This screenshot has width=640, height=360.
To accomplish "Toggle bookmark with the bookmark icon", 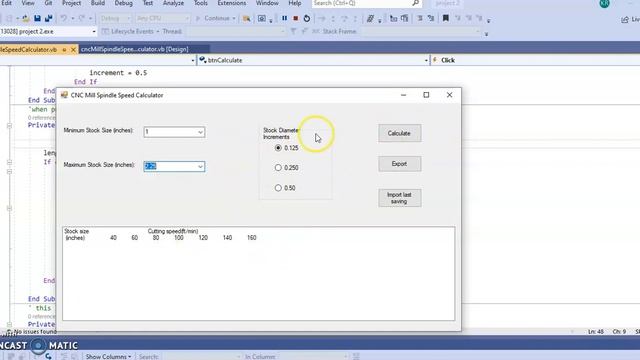I will (x=446, y=18).
